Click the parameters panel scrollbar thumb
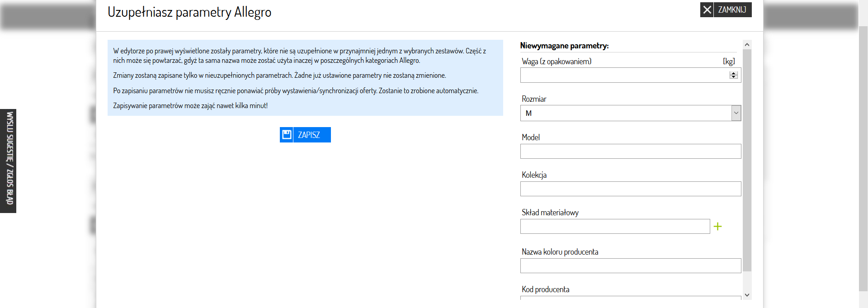The image size is (868, 308). pos(747,160)
